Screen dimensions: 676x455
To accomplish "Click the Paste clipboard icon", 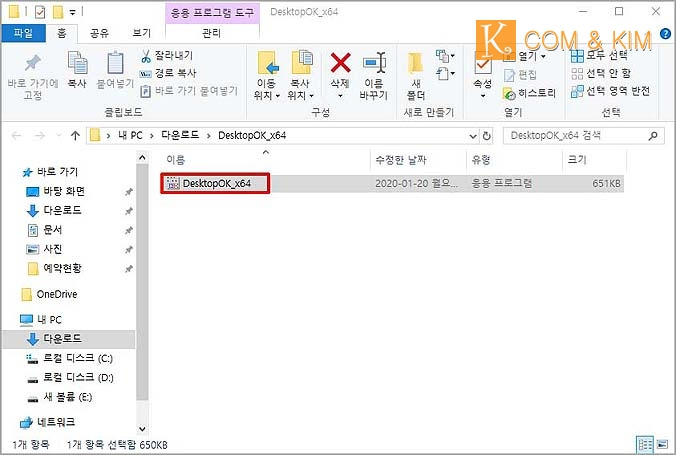I will coord(115,63).
